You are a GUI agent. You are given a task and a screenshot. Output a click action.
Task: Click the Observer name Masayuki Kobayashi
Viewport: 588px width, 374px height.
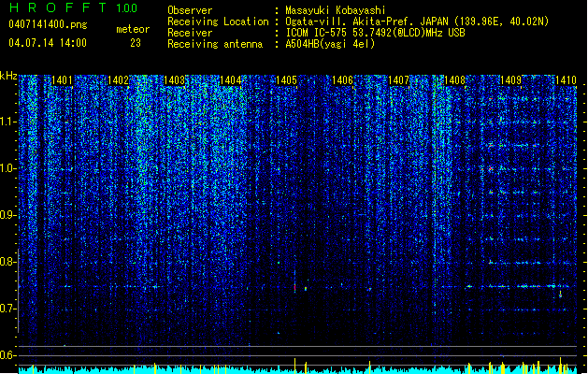point(336,10)
